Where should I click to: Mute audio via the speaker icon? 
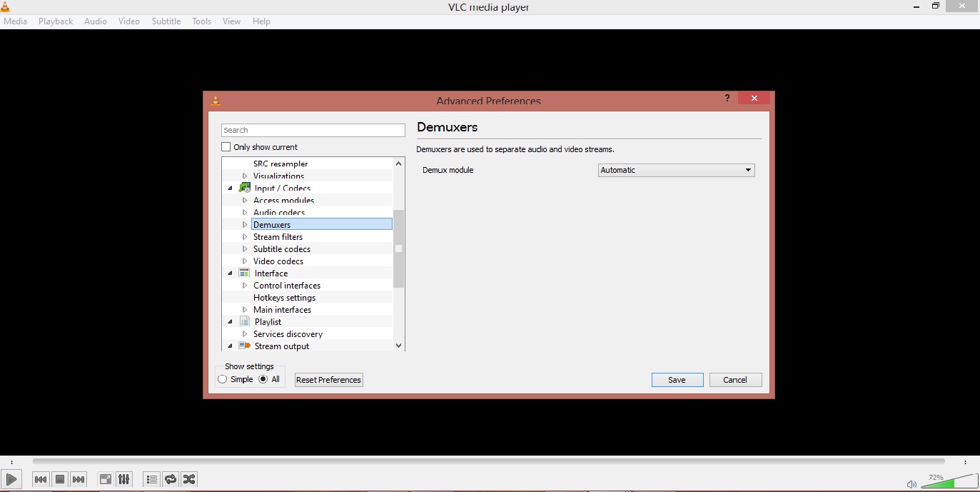(x=911, y=484)
